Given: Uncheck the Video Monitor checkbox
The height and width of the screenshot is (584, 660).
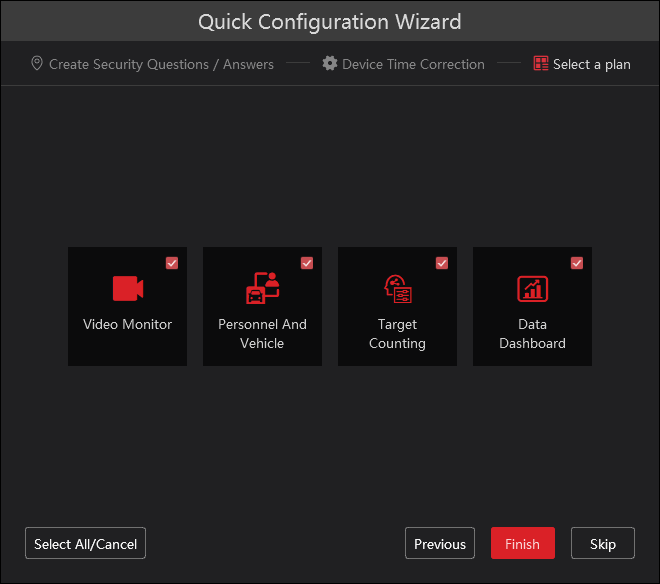Looking at the screenshot, I should pos(172,263).
